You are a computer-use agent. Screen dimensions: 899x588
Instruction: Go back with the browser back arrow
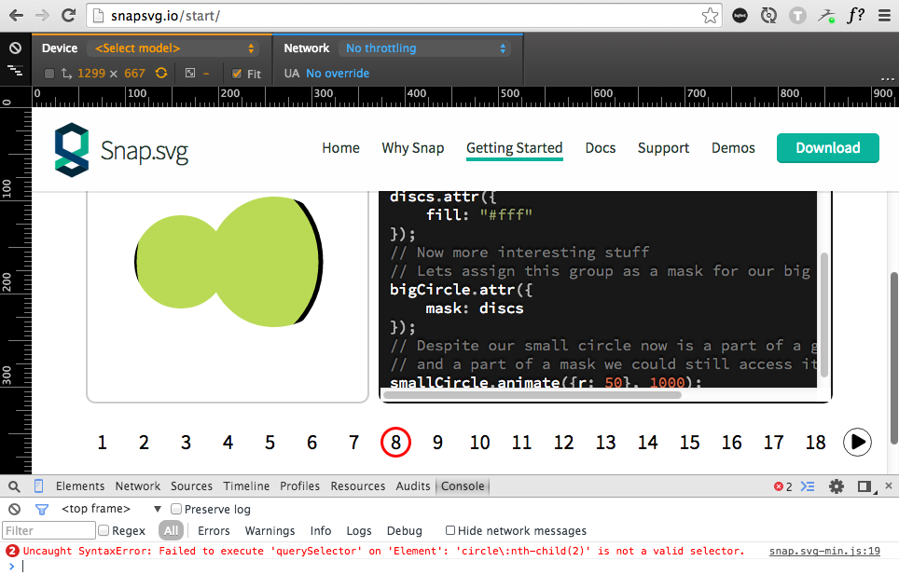pos(16,16)
